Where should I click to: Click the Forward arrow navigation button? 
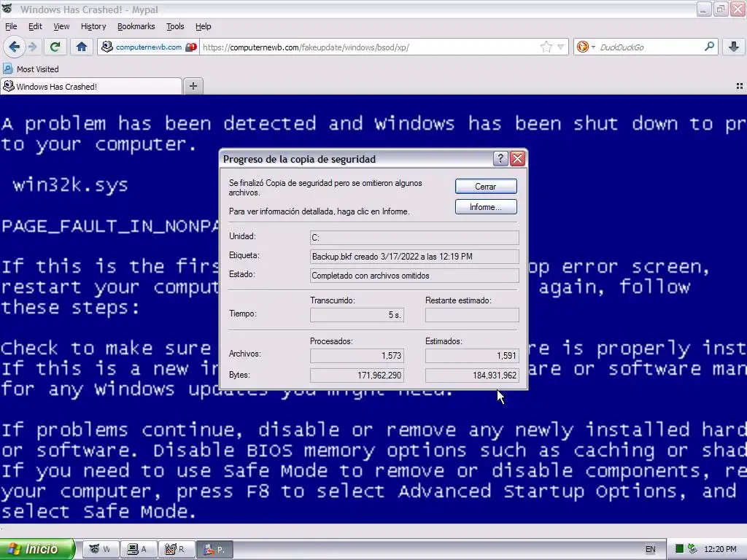point(32,47)
